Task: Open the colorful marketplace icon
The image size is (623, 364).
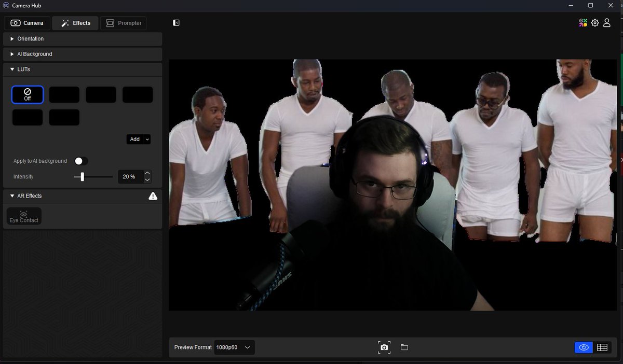Action: pos(584,23)
